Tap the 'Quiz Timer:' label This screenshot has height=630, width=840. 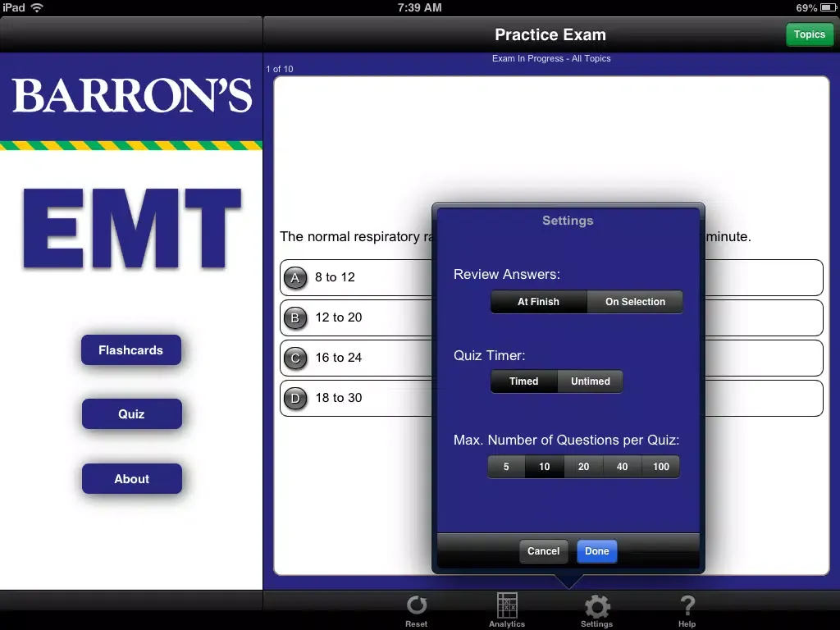tap(489, 356)
